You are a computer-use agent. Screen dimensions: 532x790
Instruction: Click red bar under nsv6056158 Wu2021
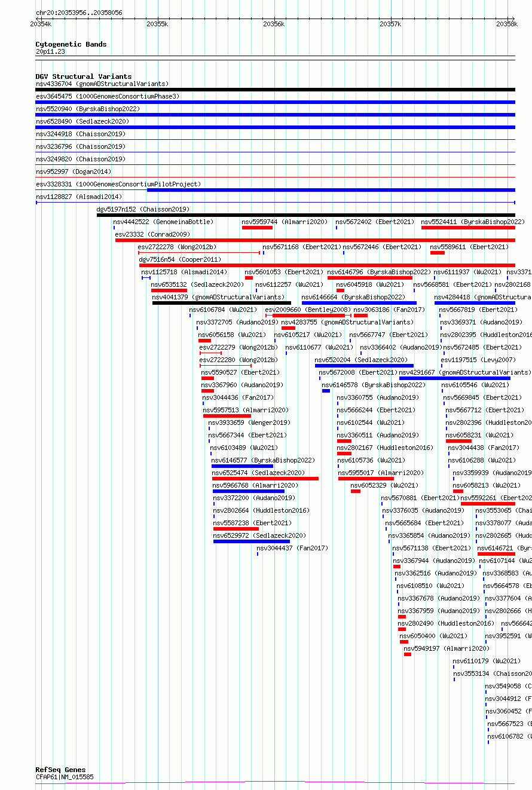[x=205, y=341]
